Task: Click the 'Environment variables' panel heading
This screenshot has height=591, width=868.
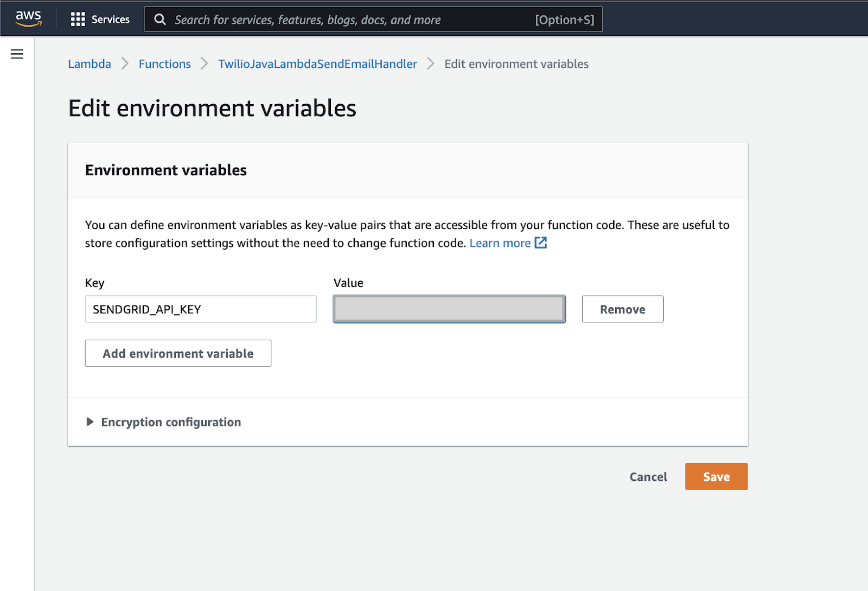Action: tap(166, 170)
